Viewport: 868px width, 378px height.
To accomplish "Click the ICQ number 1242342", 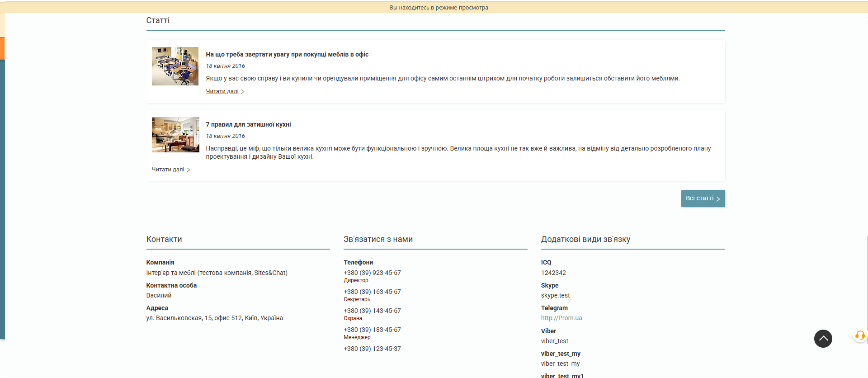I will coord(553,273).
